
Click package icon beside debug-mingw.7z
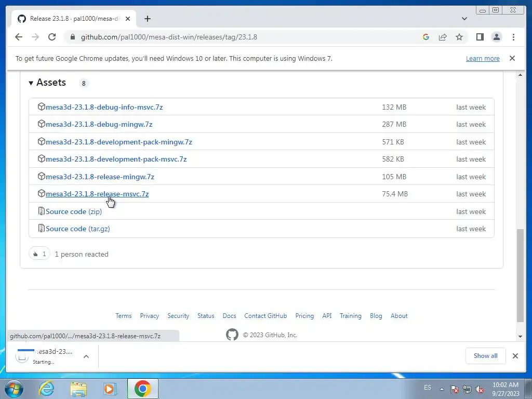(x=42, y=124)
